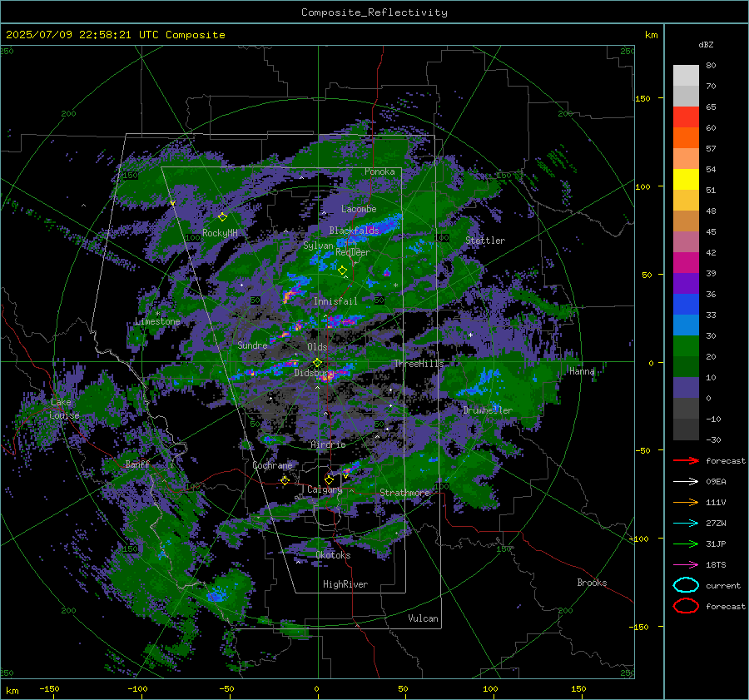
Task: Pick the red 60-65 dBZ color swatch
Action: coord(686,117)
